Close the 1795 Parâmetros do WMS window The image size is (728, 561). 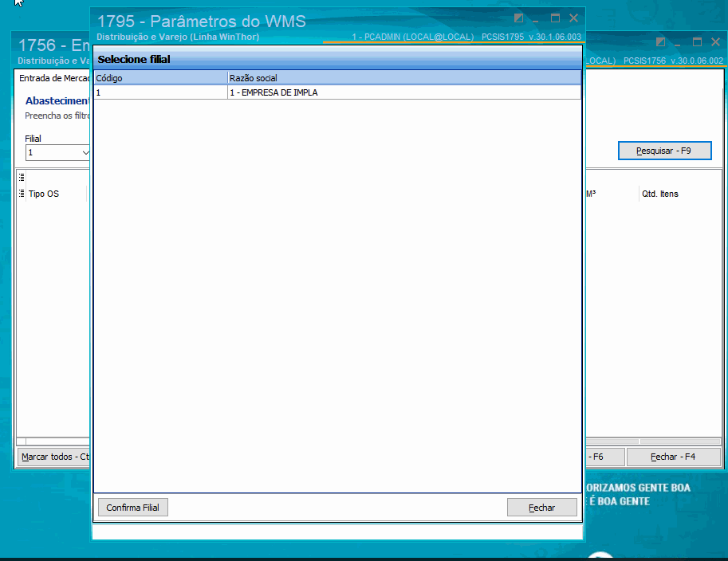point(574,18)
